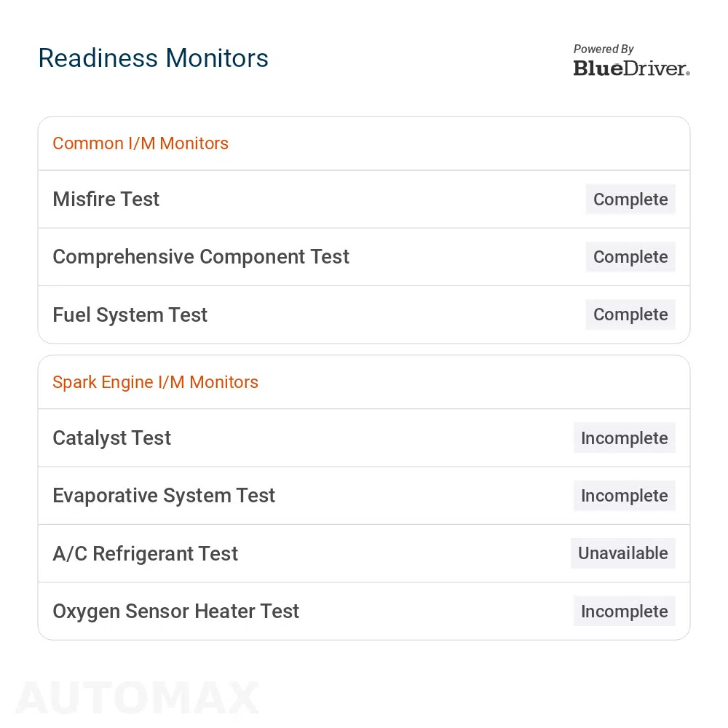Click the Unavailable status badge
728x728 pixels.
(623, 553)
